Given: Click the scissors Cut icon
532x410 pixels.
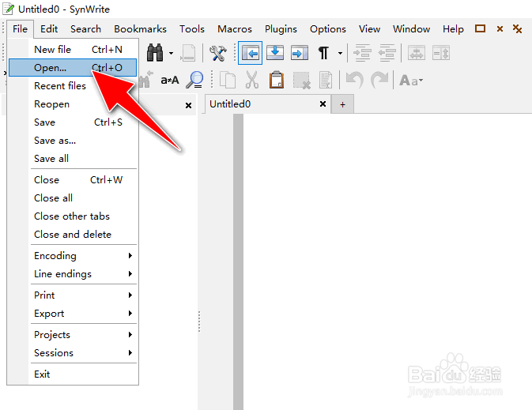Looking at the screenshot, I should (251, 80).
